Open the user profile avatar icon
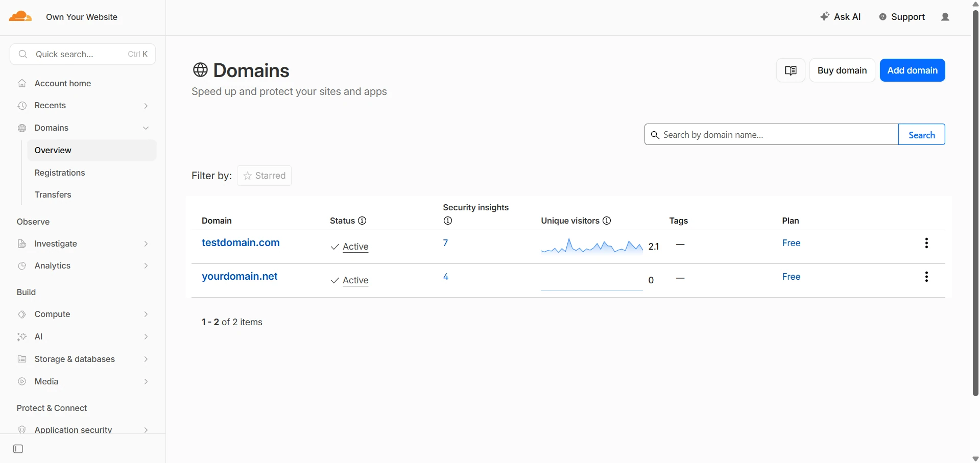The image size is (980, 463). click(x=945, y=17)
